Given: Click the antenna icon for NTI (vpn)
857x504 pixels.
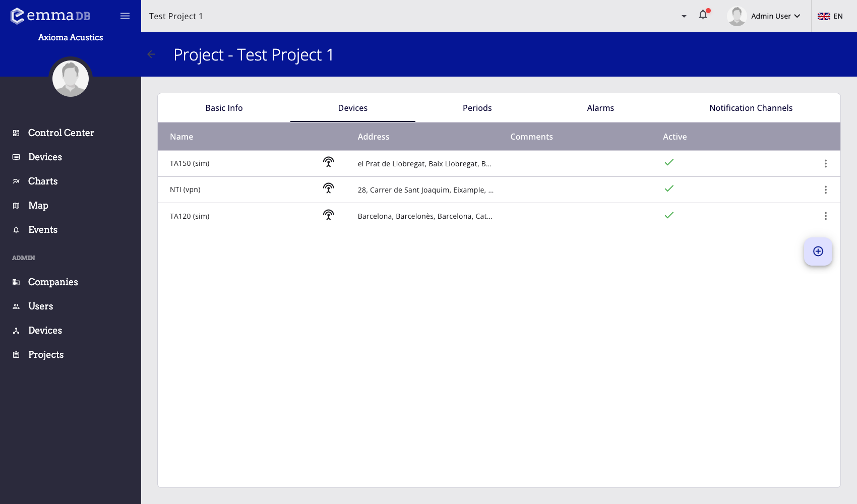Looking at the screenshot, I should click(328, 188).
